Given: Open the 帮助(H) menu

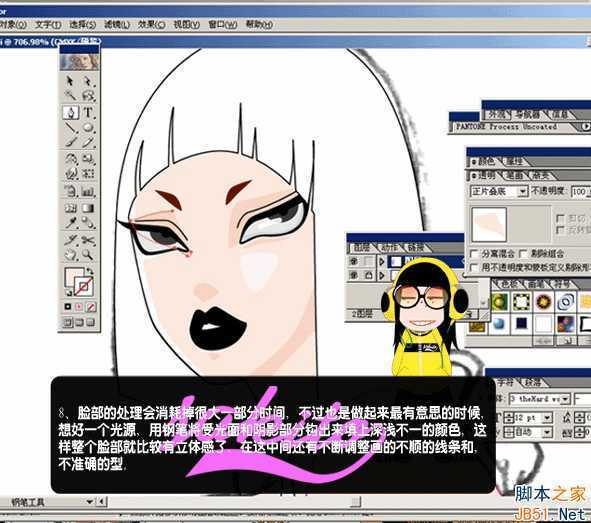Looking at the screenshot, I should pos(259,24).
